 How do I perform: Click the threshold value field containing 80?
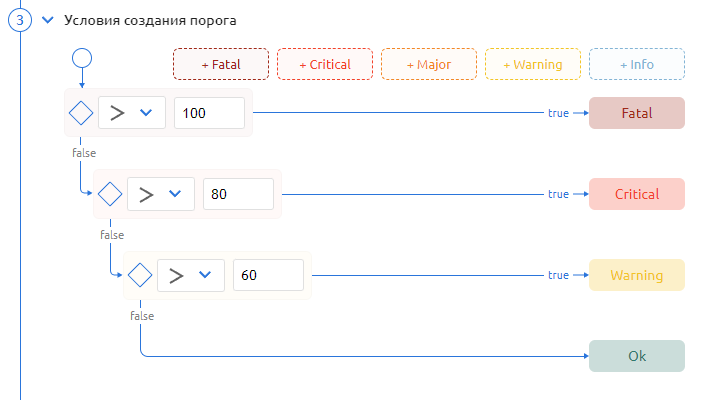(x=238, y=194)
